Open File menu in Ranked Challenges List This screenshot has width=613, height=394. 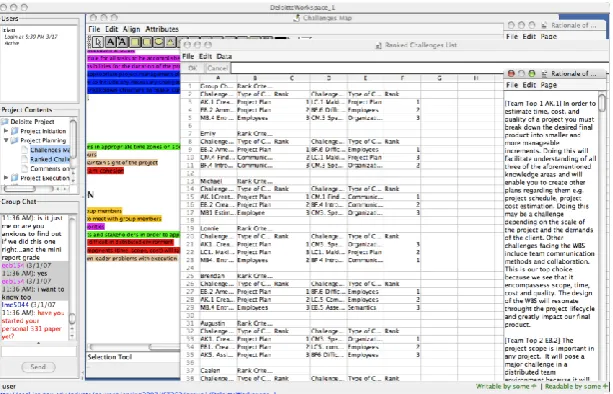[x=188, y=56]
